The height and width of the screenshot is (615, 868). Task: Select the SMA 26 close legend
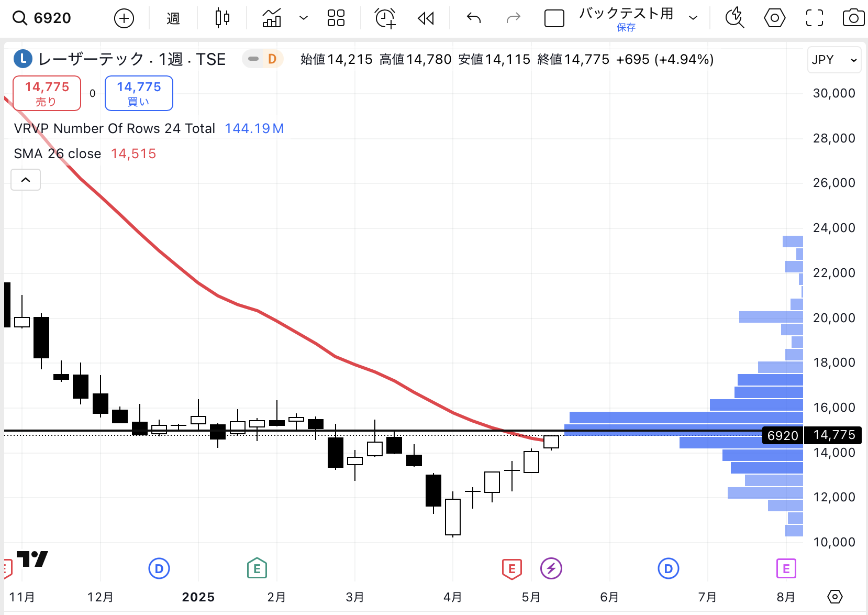point(58,153)
